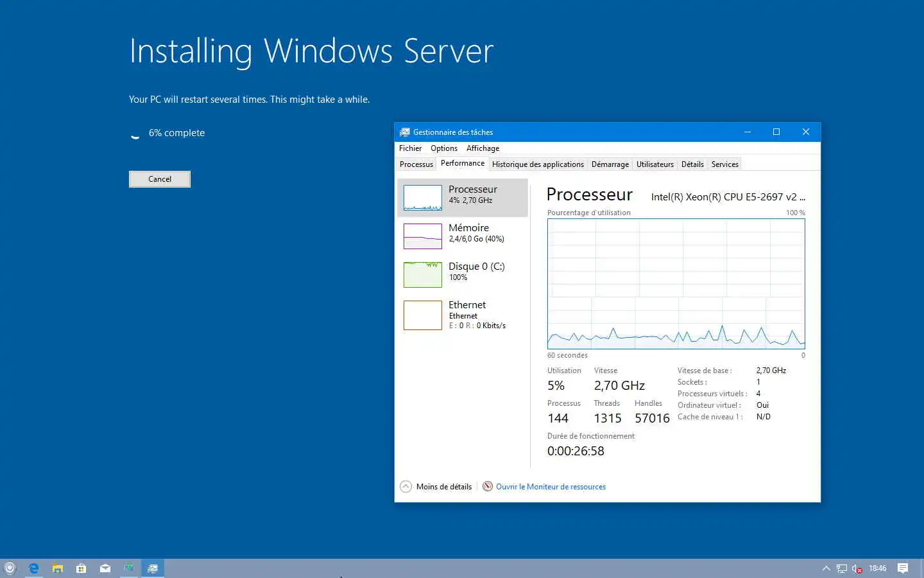Click the 5% Utilisation value
Screen dimensions: 924x578
tap(556, 385)
